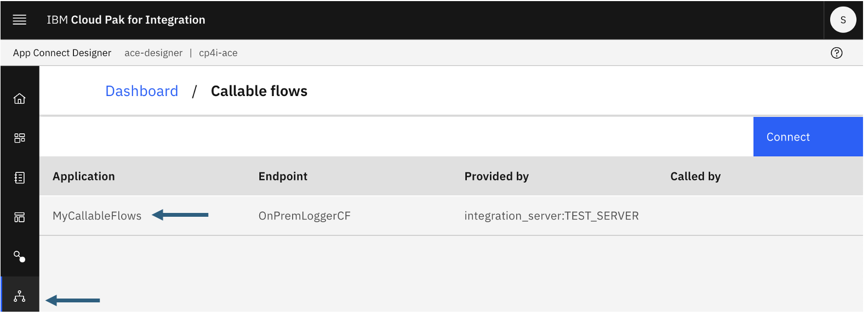Image resolution: width=868 pixels, height=315 pixels.
Task: Click the Provided by column header
Action: click(x=496, y=176)
